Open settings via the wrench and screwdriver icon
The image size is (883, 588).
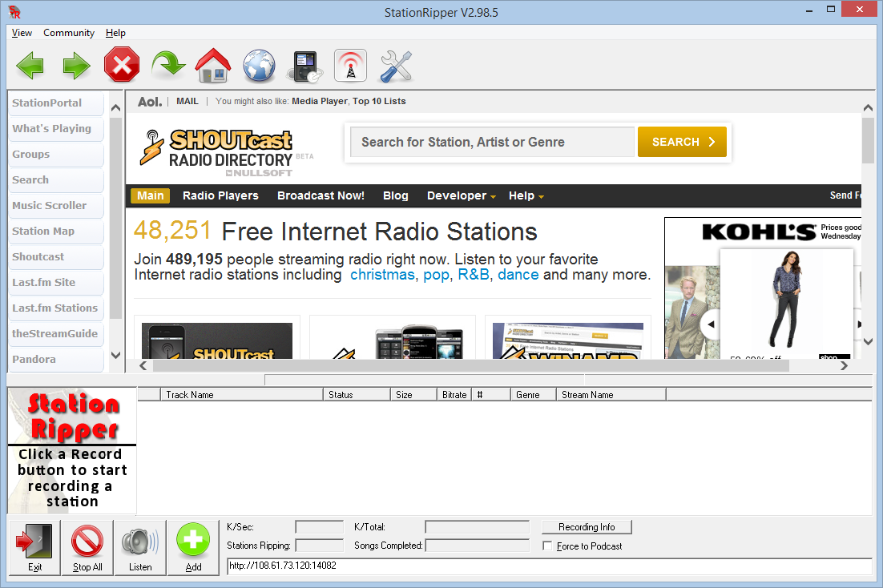point(396,66)
